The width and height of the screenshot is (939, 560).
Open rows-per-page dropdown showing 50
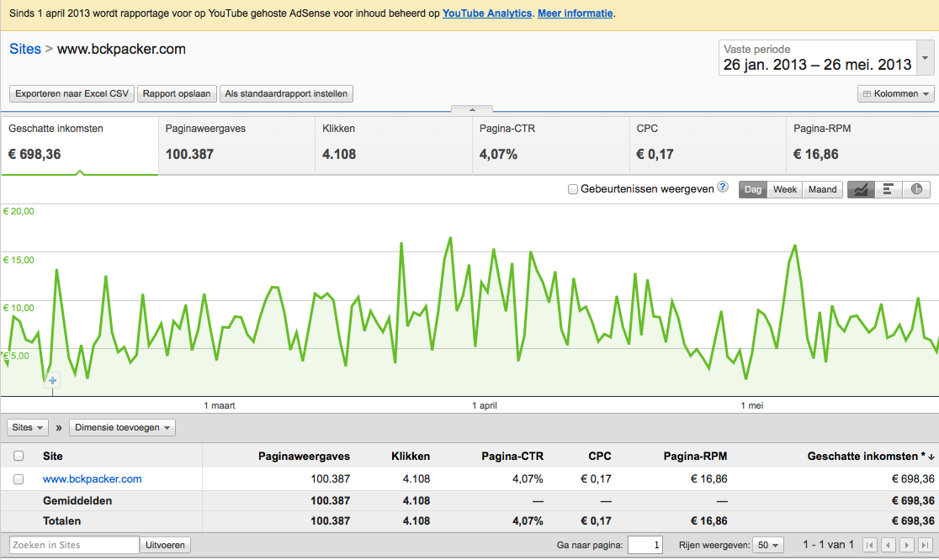tap(768, 545)
